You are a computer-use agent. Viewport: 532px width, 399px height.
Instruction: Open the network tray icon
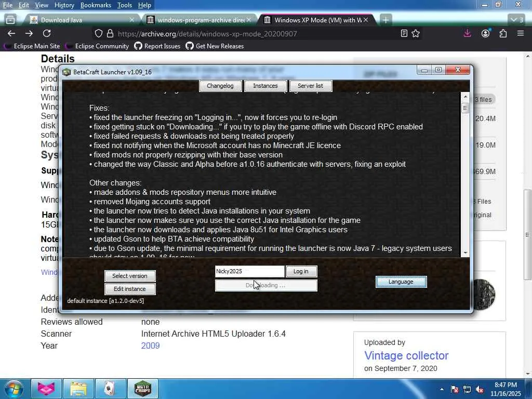click(x=467, y=389)
